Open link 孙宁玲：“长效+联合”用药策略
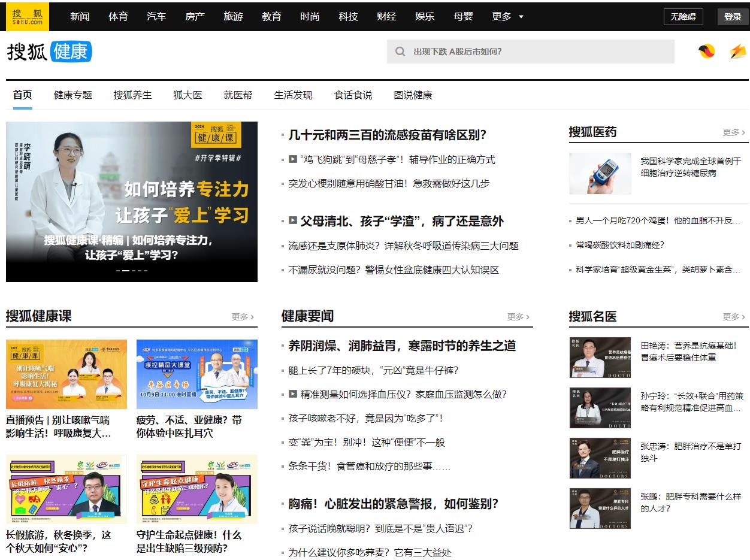This screenshot has width=750, height=560. pos(692,402)
